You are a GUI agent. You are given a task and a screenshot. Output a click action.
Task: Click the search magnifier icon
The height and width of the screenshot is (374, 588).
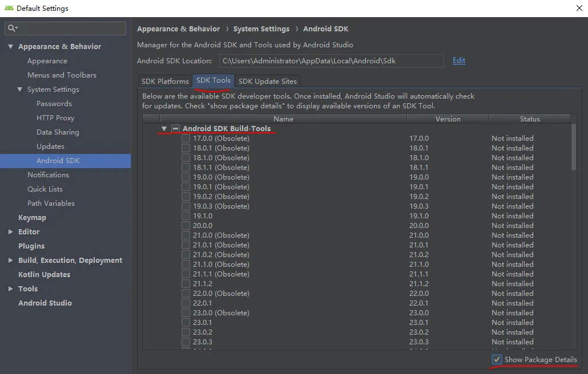pyautogui.click(x=13, y=28)
